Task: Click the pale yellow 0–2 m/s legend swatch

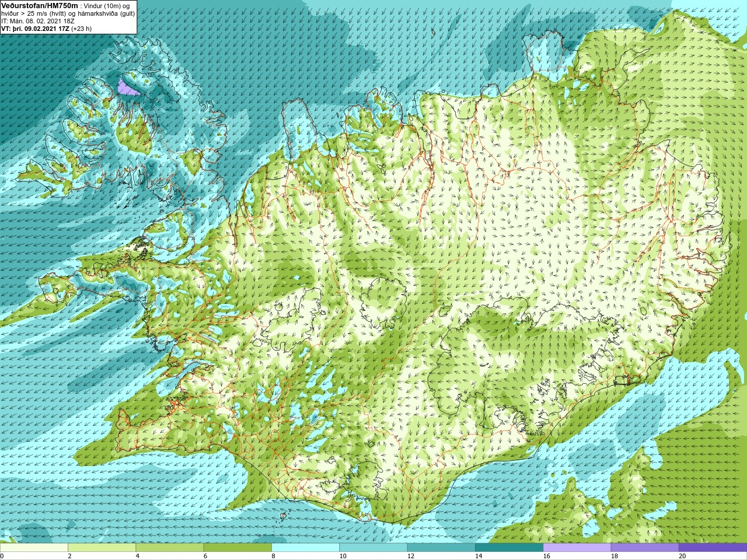Action: pos(34,547)
